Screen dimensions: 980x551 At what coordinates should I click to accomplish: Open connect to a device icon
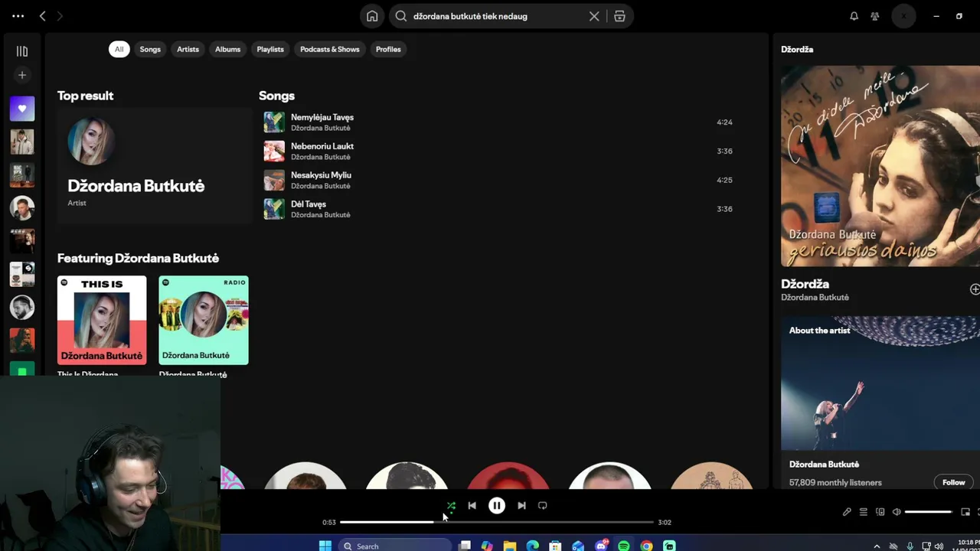[880, 512]
